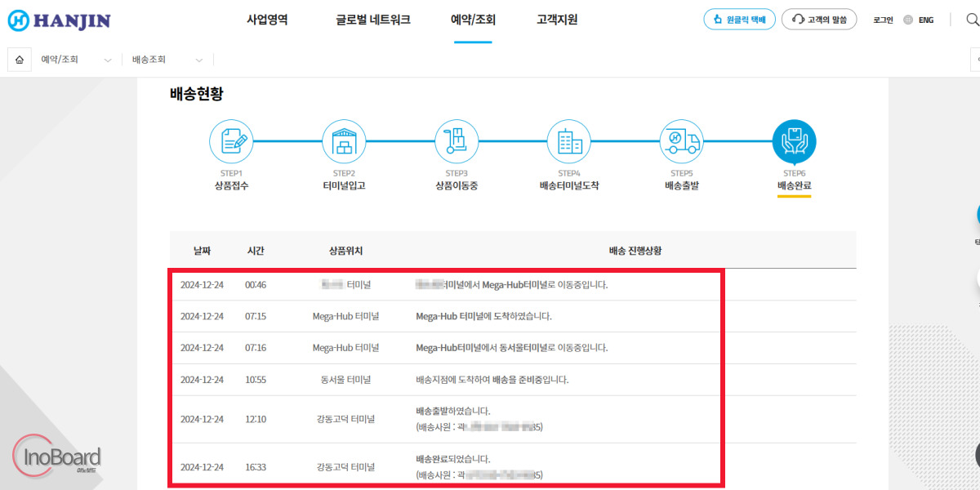Click the 00:46 time cell
The width and height of the screenshot is (980, 490).
click(256, 285)
